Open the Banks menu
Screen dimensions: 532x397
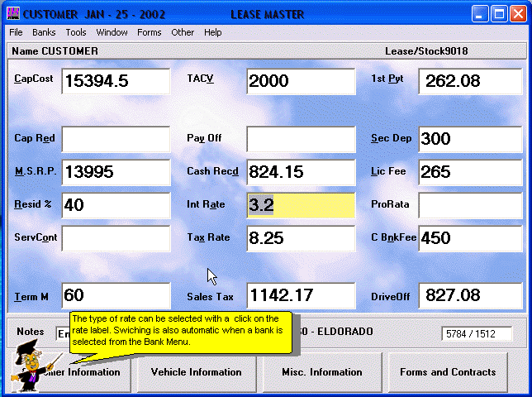click(x=44, y=32)
